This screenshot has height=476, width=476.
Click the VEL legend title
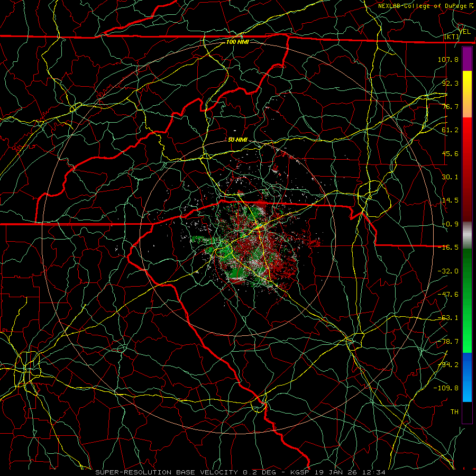point(465,32)
